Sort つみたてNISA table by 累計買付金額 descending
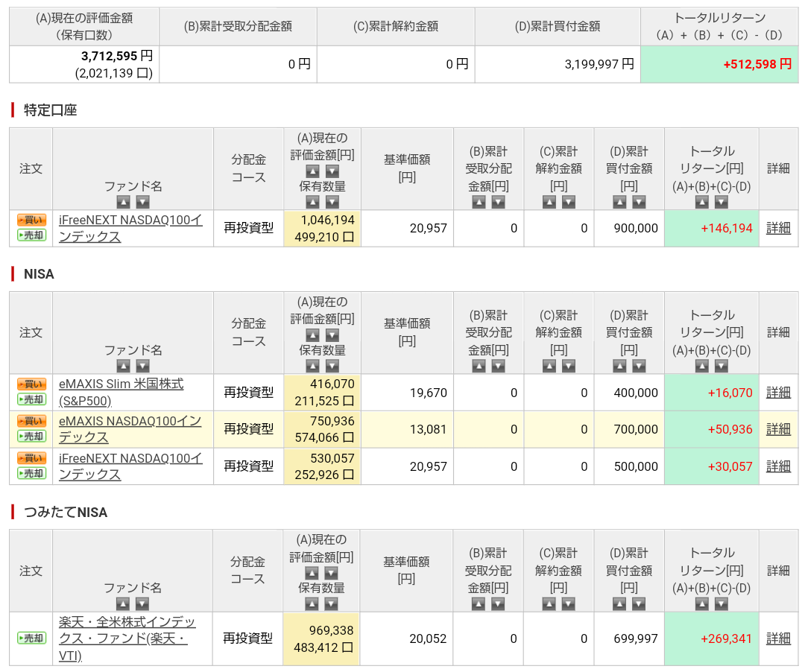 pyautogui.click(x=639, y=603)
